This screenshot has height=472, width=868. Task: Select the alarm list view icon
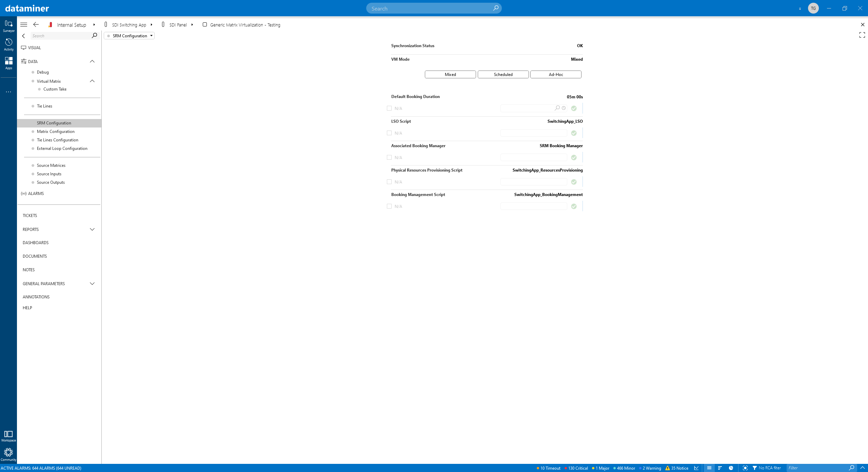pos(709,468)
